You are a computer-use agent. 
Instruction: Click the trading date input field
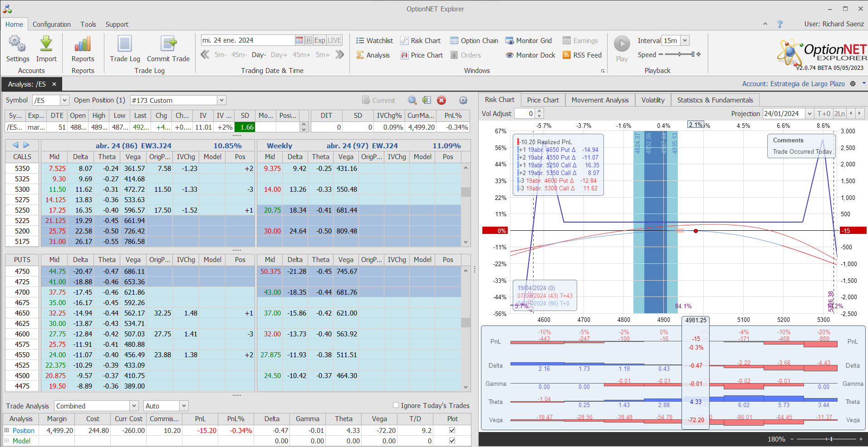tap(248, 40)
